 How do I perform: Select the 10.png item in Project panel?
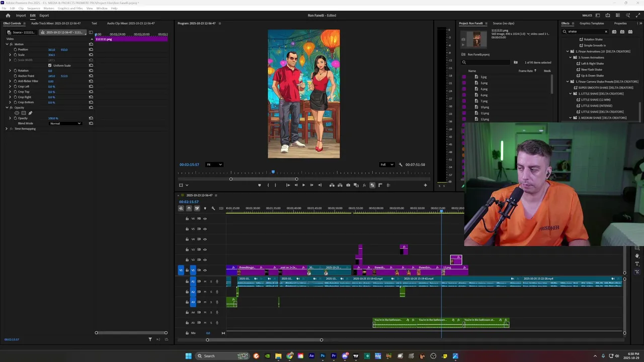pos(485,107)
